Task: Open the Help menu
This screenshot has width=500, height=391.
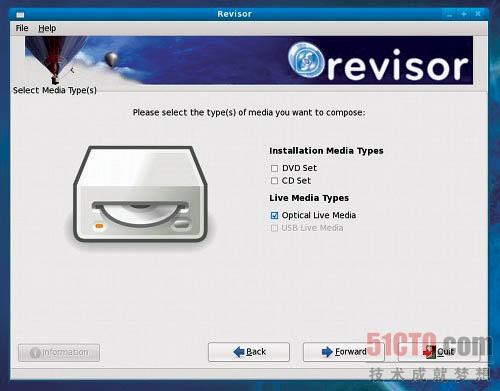Action: pyautogui.click(x=47, y=28)
